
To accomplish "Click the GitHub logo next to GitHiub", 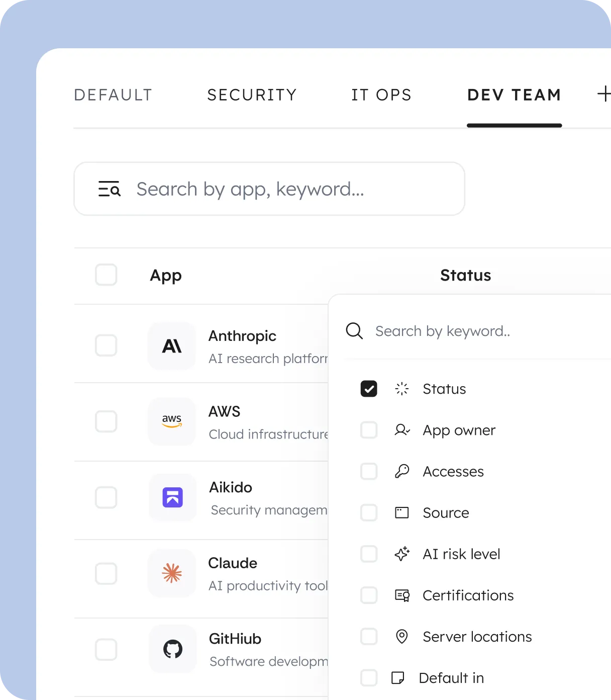I will pos(172,649).
